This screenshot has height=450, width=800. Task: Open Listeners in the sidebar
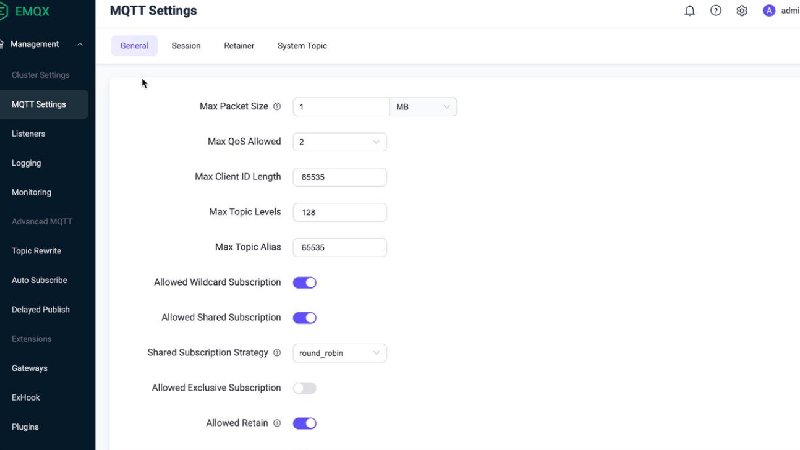point(29,134)
